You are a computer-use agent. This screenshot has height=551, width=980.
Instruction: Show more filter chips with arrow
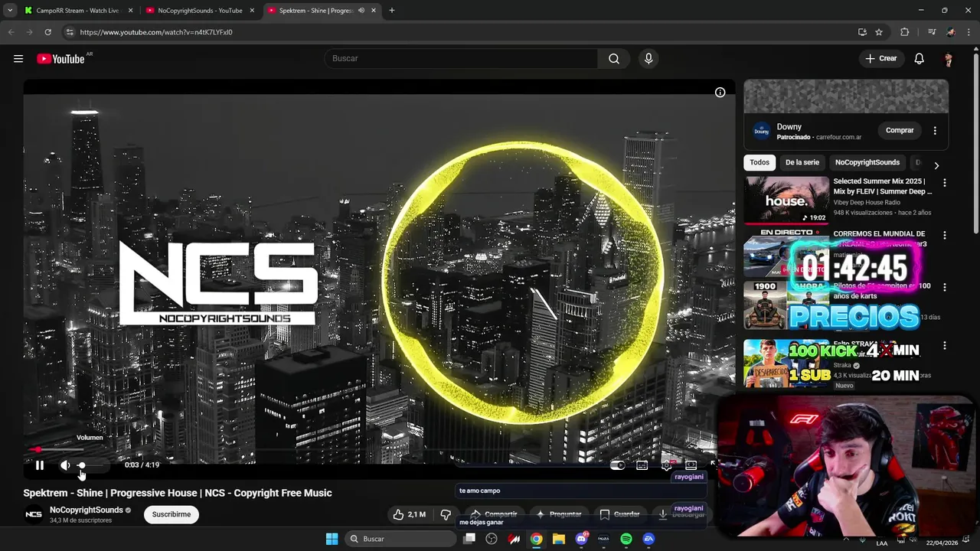(x=936, y=165)
